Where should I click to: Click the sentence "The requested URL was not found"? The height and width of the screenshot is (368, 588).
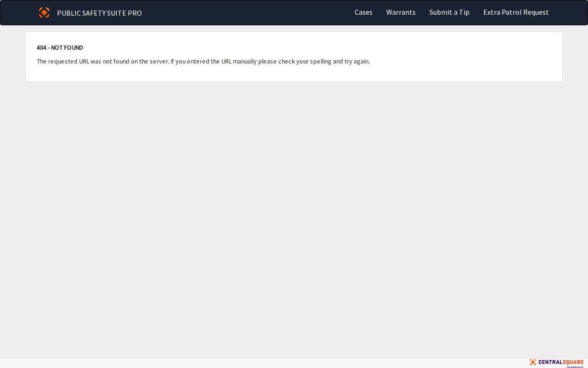pyautogui.click(x=83, y=61)
